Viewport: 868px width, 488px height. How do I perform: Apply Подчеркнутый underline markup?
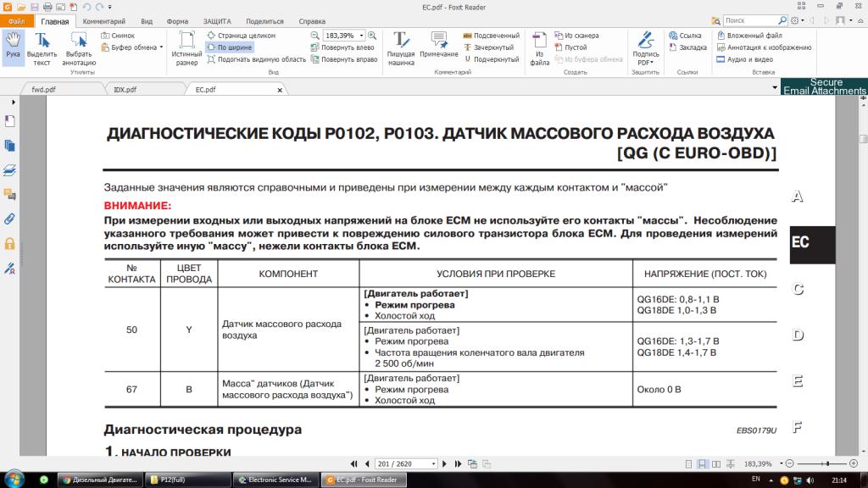pos(491,59)
